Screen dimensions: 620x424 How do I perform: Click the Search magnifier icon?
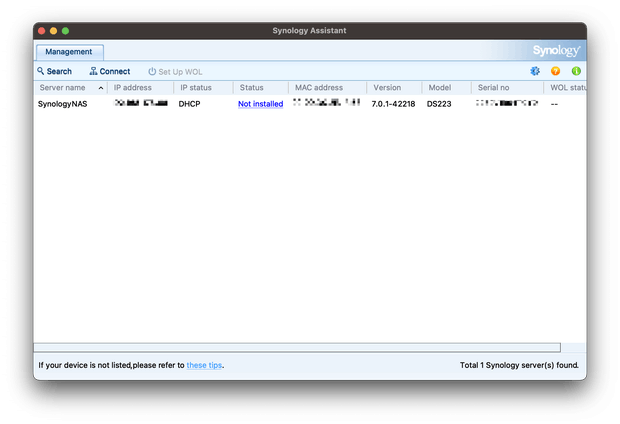pyautogui.click(x=41, y=71)
